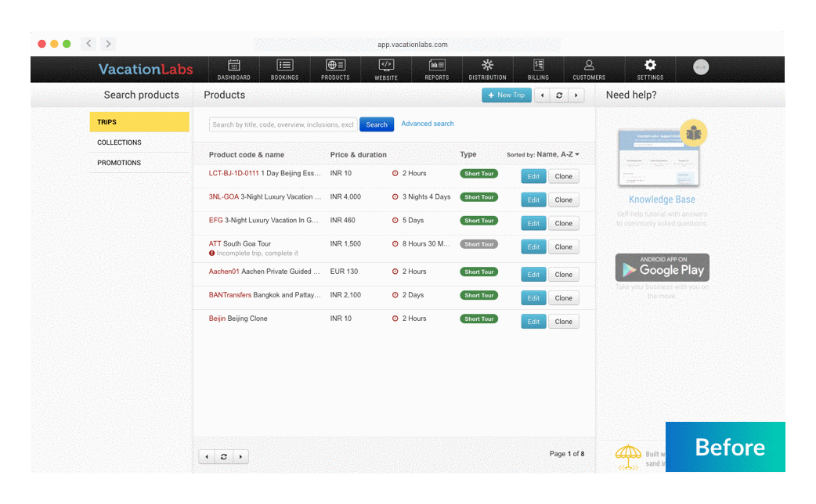Go to previous page using top arrow
This screenshot has width=816, height=504.
point(542,95)
